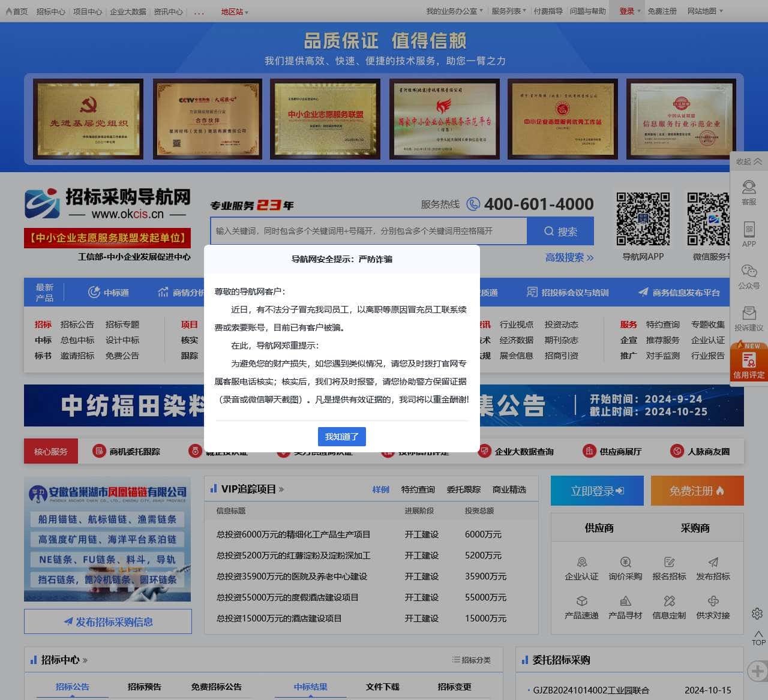The height and width of the screenshot is (700, 768).
Task: Open 招标中心 in top navigation
Action: [x=50, y=11]
